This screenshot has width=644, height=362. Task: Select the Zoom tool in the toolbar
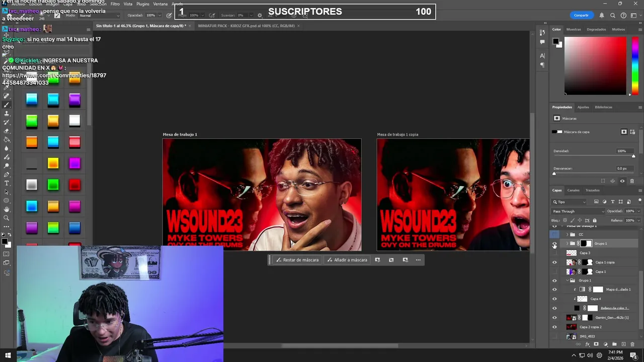tap(7, 218)
